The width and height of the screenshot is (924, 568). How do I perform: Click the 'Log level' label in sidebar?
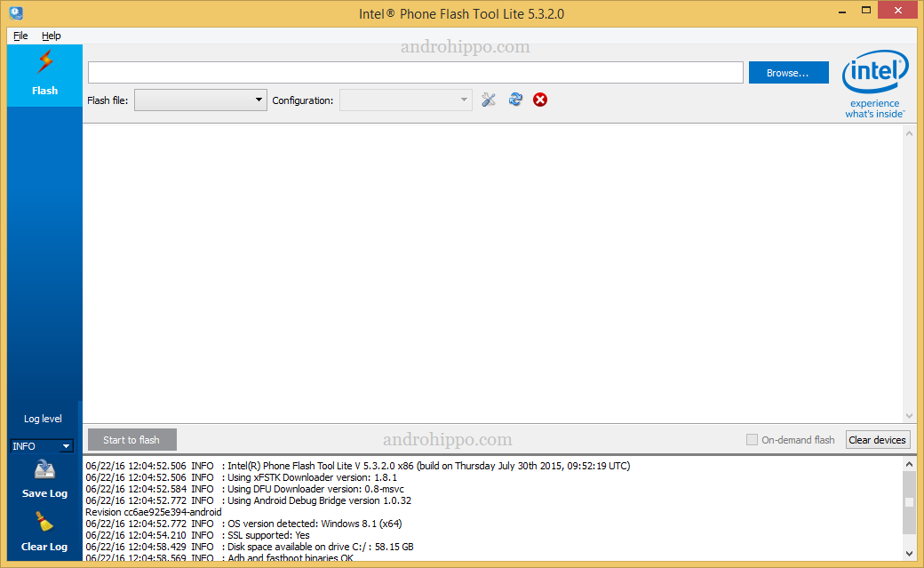click(x=43, y=419)
